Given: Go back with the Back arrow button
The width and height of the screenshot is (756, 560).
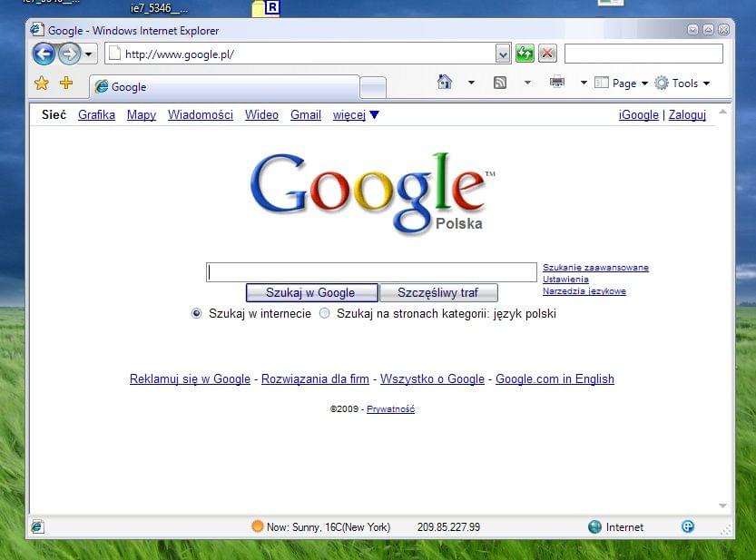Looking at the screenshot, I should point(44,54).
